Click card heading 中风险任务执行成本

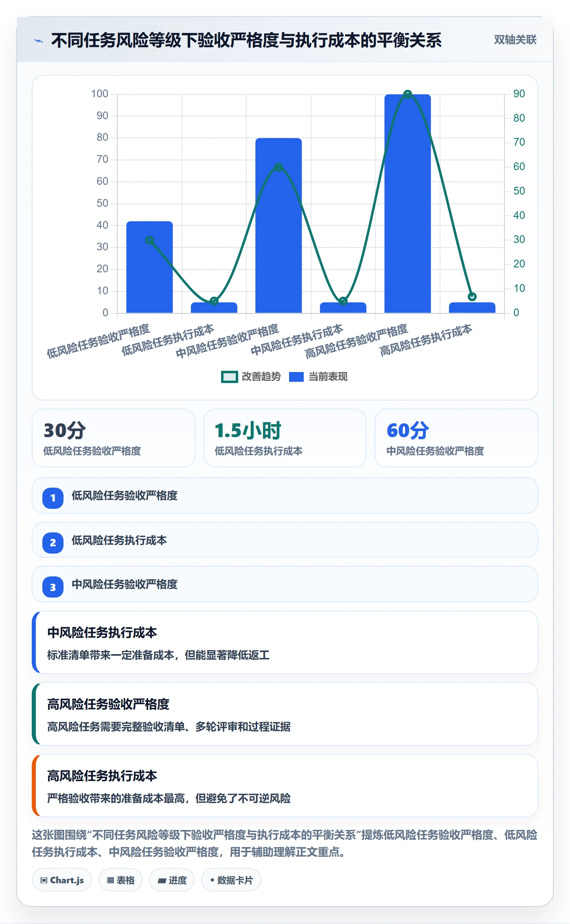[102, 633]
